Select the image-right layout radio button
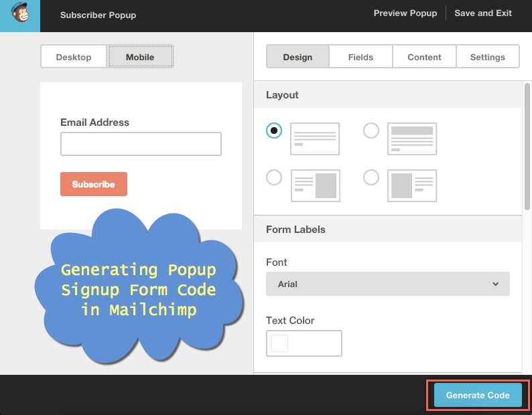The image size is (532, 415). [x=274, y=177]
